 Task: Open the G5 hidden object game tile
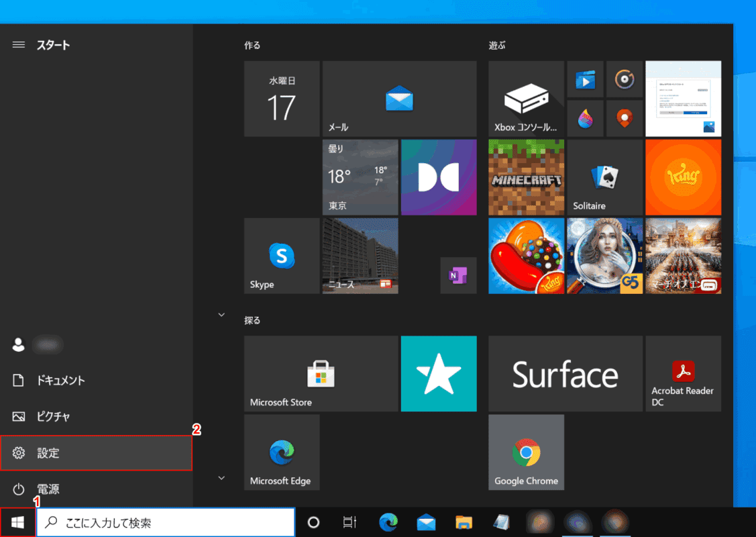(x=604, y=256)
